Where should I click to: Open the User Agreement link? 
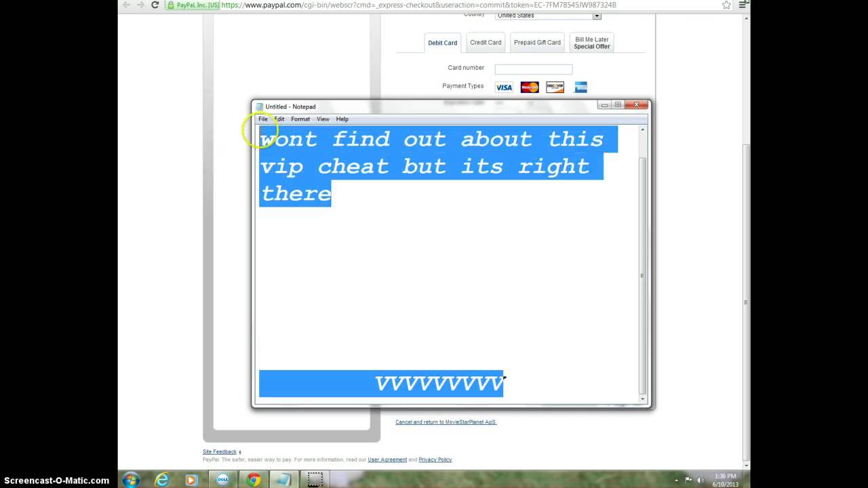(x=387, y=460)
